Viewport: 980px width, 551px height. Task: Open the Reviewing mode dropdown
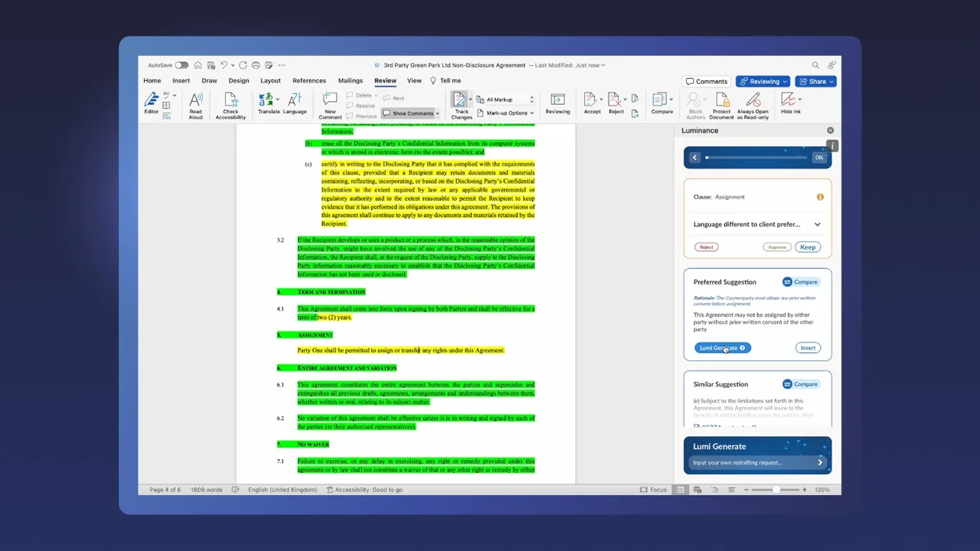click(x=763, y=82)
